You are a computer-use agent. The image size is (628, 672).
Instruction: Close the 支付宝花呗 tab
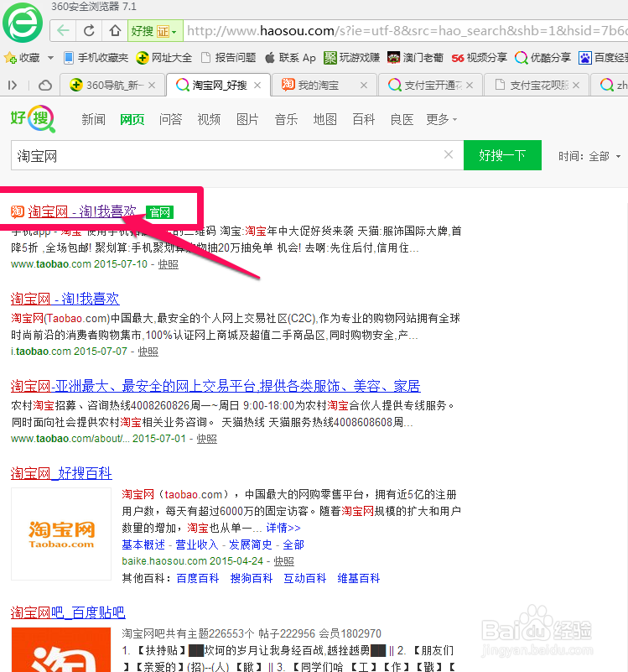[576, 86]
